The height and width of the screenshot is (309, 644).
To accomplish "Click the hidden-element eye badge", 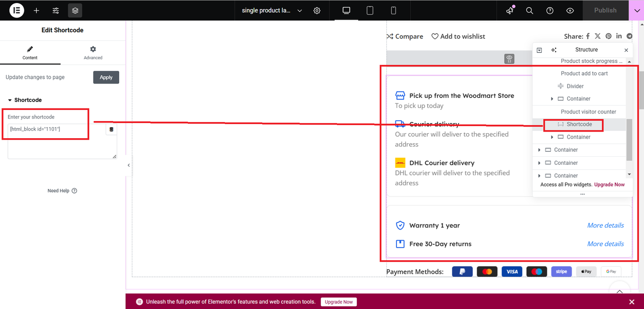I will point(510,59).
